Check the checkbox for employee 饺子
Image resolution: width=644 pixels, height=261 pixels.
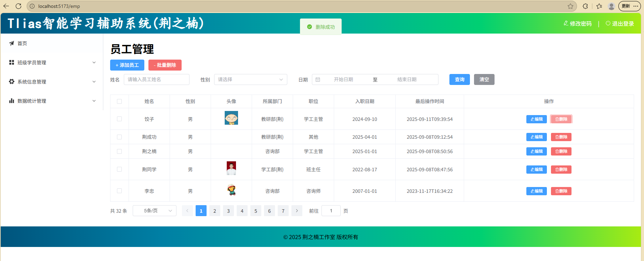(x=119, y=119)
